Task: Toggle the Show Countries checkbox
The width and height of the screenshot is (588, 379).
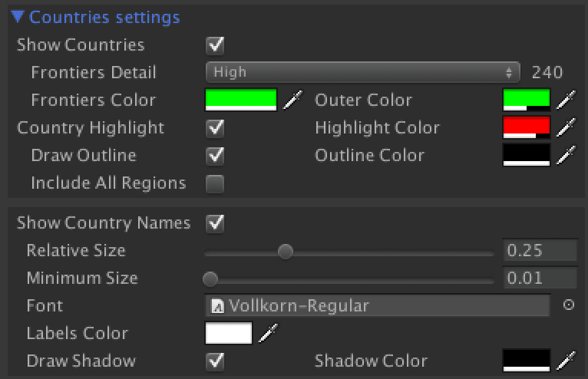Action: (x=216, y=44)
